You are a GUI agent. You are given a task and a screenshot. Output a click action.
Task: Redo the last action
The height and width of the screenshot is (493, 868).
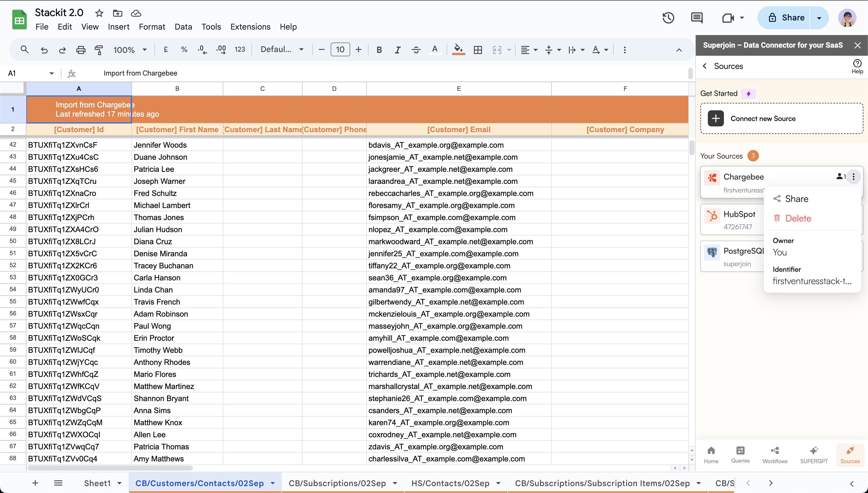click(x=62, y=50)
